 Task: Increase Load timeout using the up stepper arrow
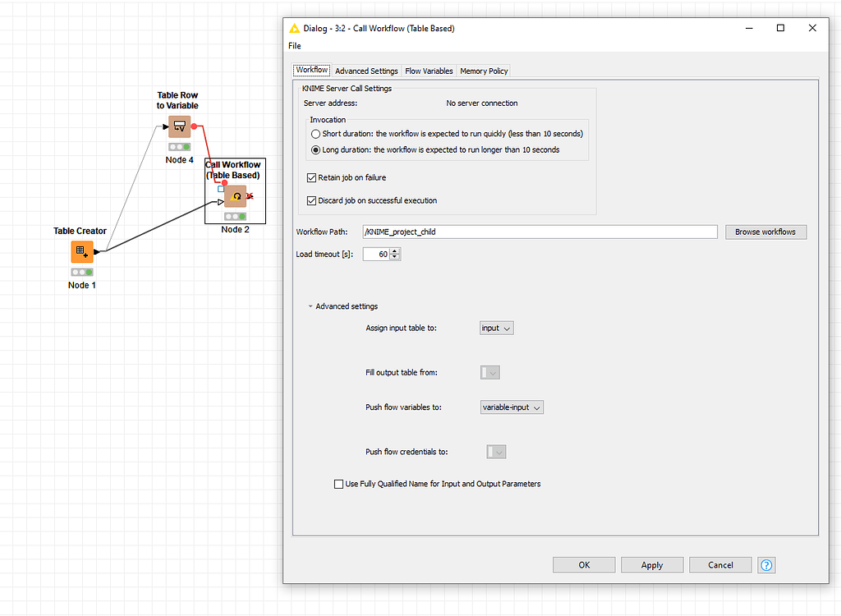(x=393, y=251)
